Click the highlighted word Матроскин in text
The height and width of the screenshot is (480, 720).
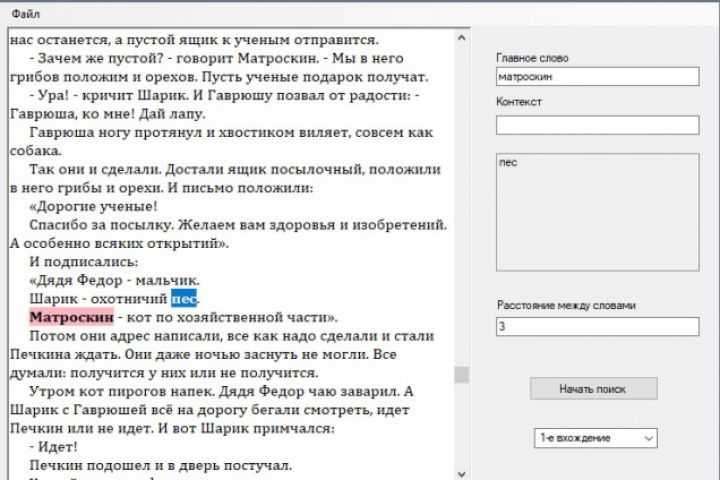71,317
